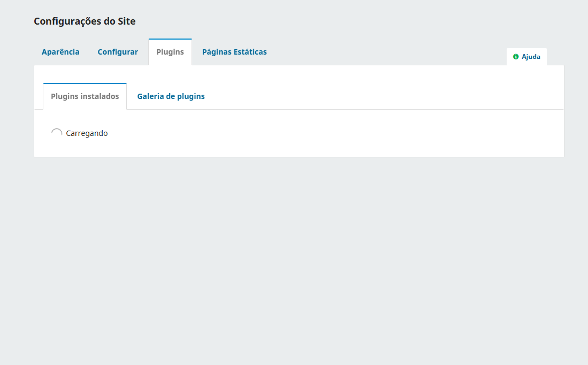Select the Plugins instalados sub-tab
The width and height of the screenshot is (588, 365).
85,96
